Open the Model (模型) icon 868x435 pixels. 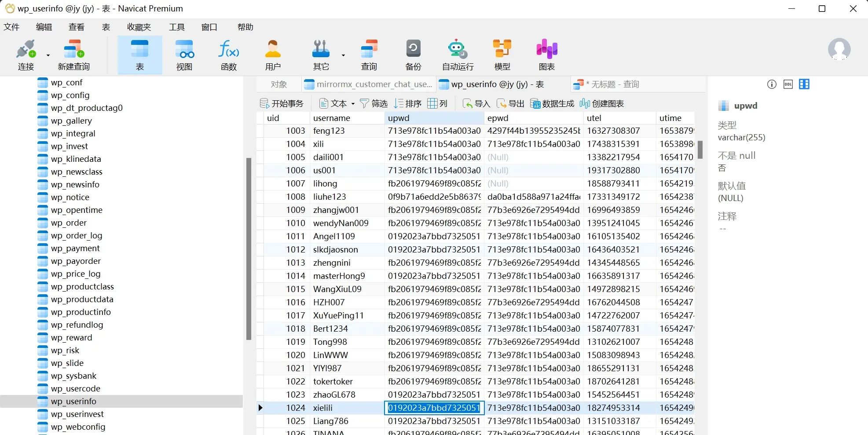point(502,49)
